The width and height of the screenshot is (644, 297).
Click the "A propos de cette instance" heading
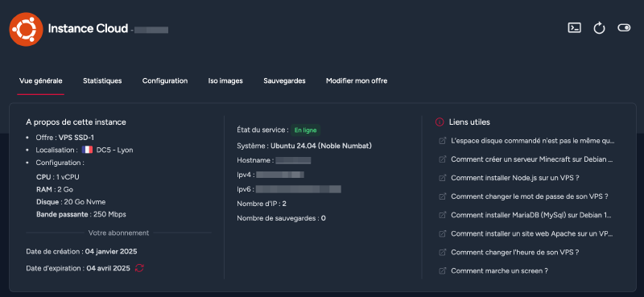76,122
